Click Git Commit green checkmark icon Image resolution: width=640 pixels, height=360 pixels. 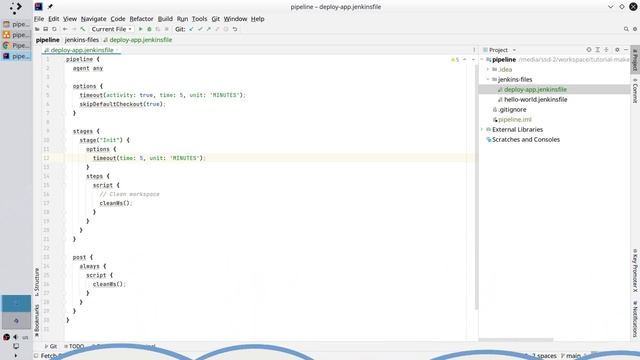point(200,29)
